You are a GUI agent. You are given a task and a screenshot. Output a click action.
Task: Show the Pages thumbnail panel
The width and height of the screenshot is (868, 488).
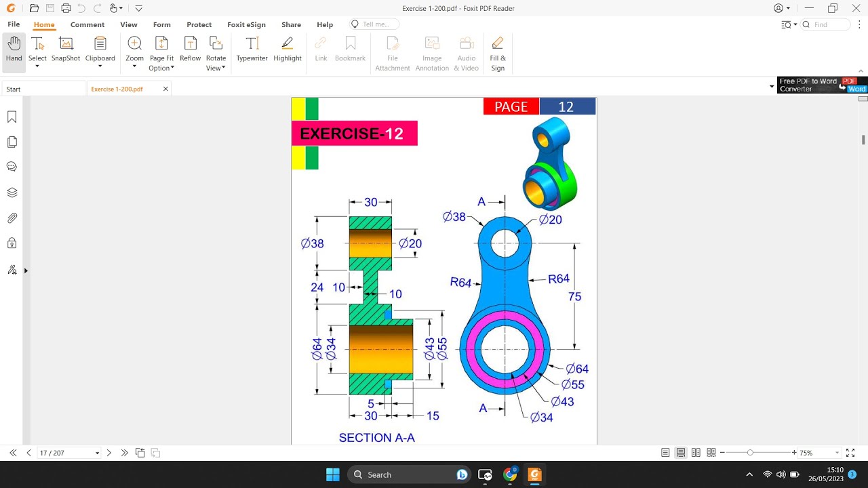tap(12, 142)
